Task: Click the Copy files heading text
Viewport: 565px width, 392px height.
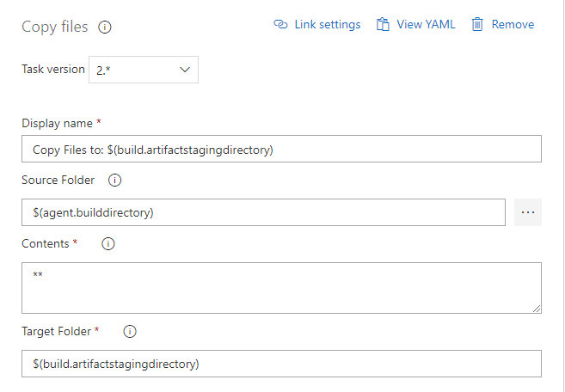Action: pyautogui.click(x=54, y=27)
